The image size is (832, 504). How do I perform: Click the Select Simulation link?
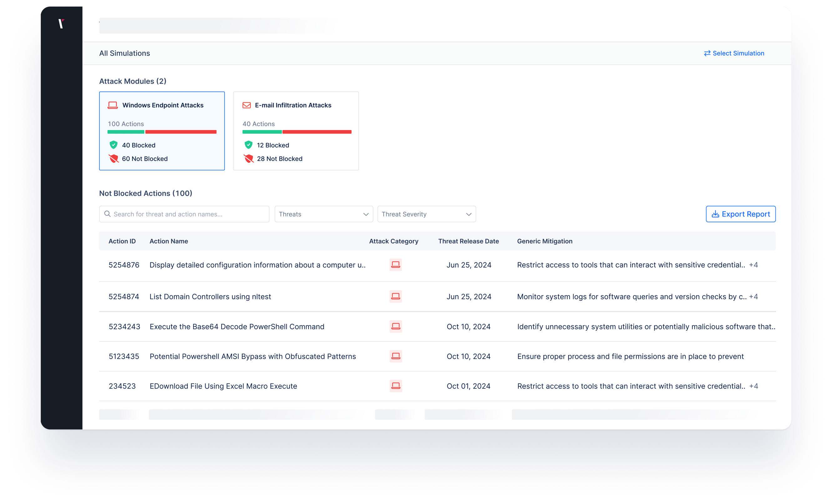738,53
